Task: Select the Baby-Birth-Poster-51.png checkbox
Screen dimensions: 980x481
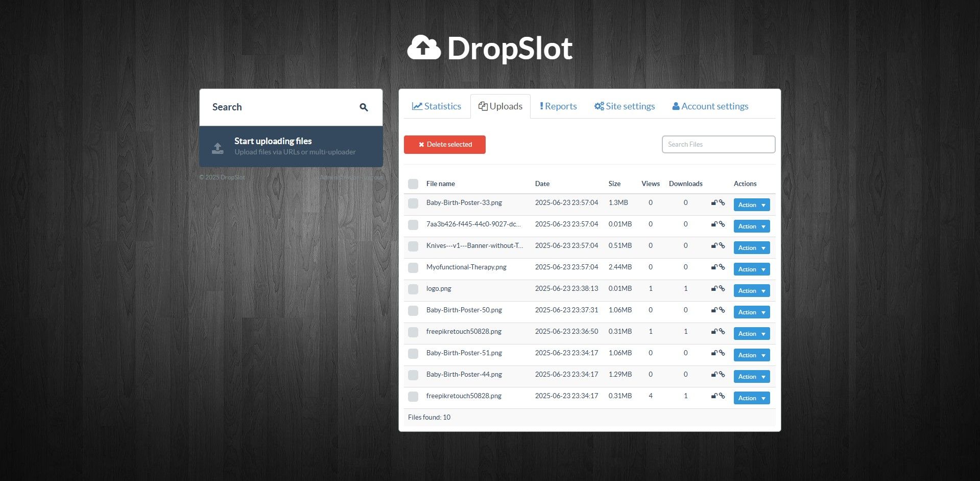Action: 413,354
